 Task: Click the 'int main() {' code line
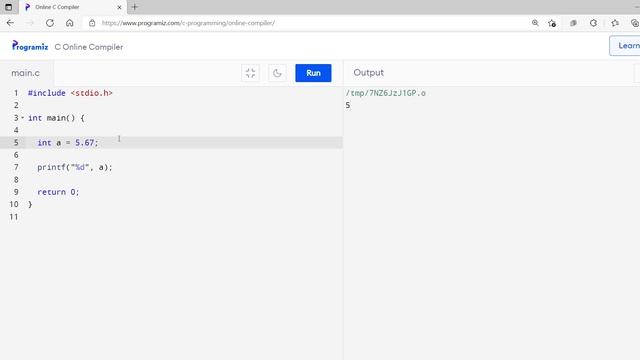[x=56, y=118]
